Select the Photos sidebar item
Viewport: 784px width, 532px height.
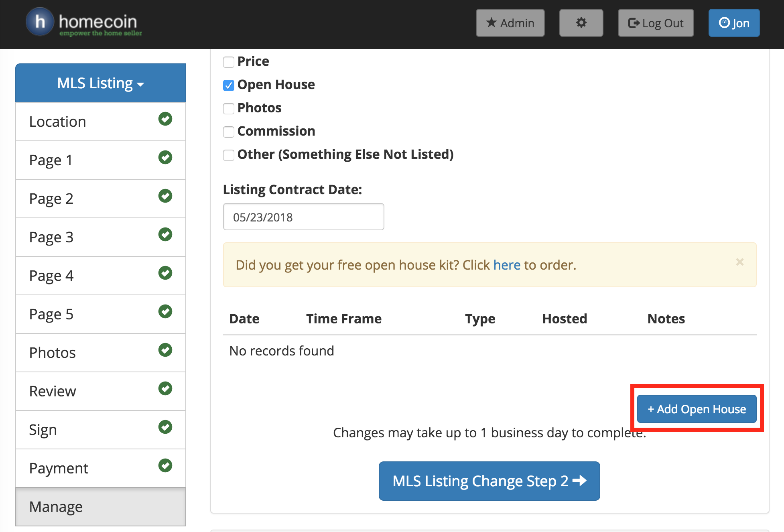tap(101, 353)
